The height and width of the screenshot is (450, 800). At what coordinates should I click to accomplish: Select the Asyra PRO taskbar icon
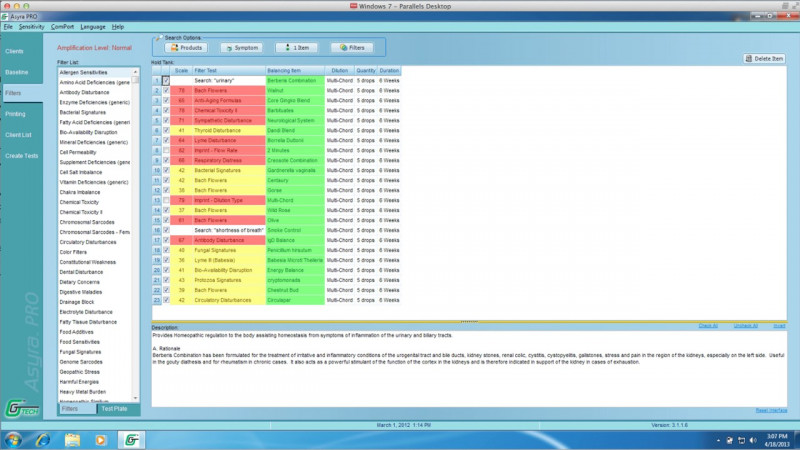pyautogui.click(x=132, y=440)
